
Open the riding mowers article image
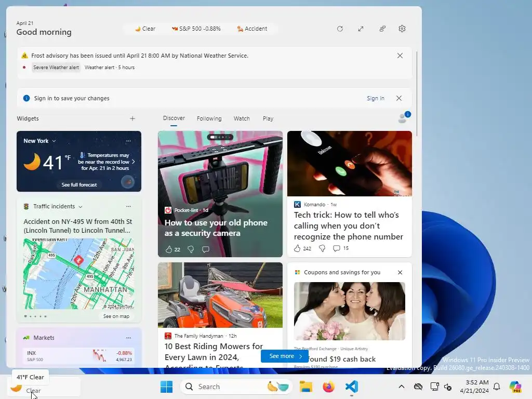coord(220,295)
